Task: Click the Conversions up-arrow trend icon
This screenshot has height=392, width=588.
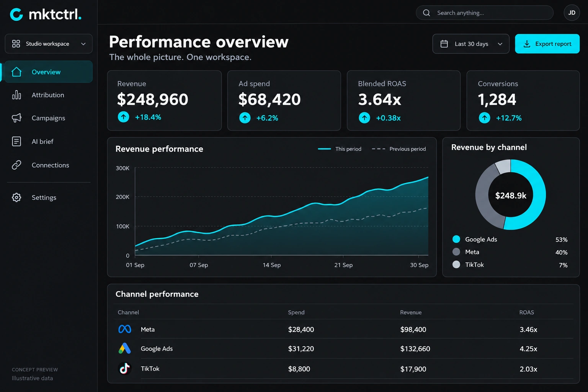Action: pyautogui.click(x=485, y=118)
